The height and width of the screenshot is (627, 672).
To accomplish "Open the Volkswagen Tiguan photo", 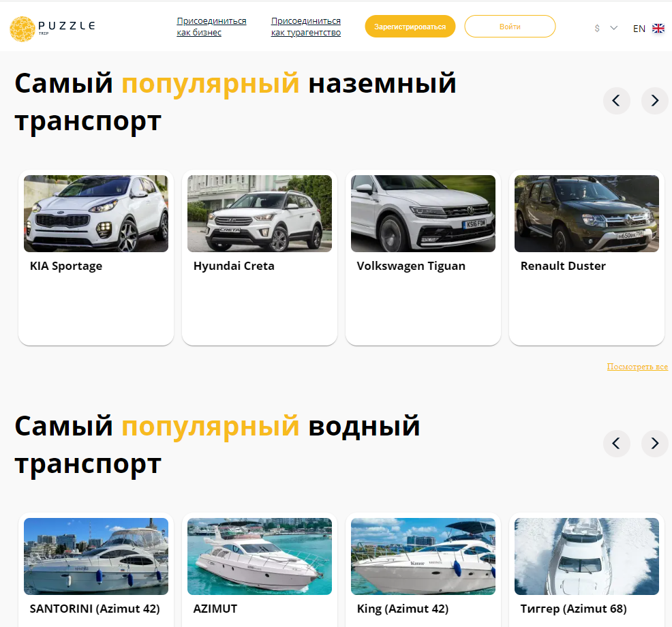I will 423,213.
